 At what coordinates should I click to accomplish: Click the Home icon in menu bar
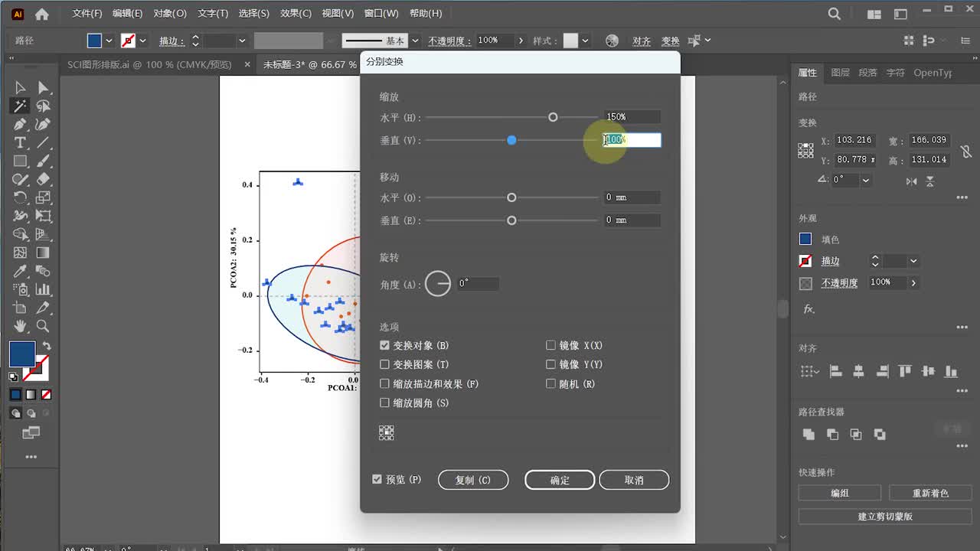point(42,14)
